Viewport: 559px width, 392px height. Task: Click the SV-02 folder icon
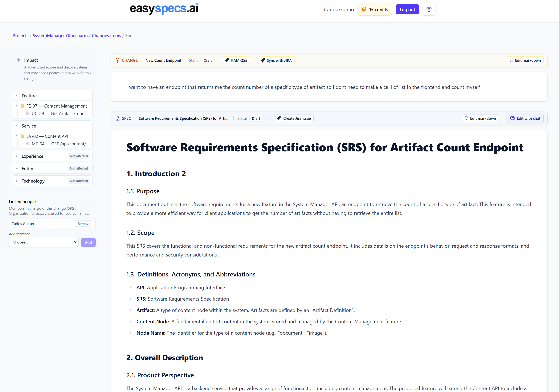click(x=23, y=136)
